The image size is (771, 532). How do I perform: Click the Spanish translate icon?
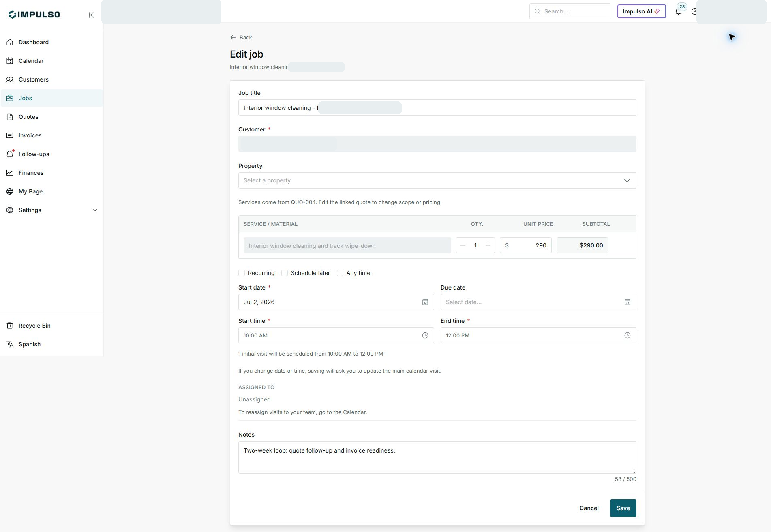(10, 344)
